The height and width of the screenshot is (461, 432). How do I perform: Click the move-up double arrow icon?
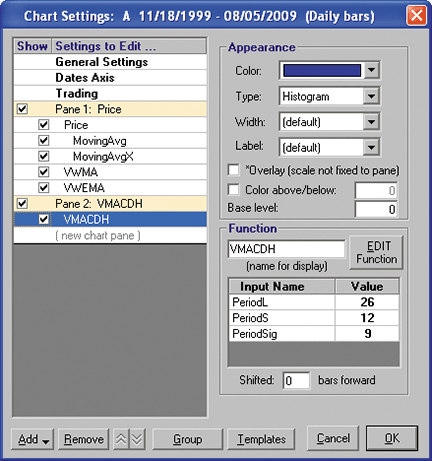(121, 439)
